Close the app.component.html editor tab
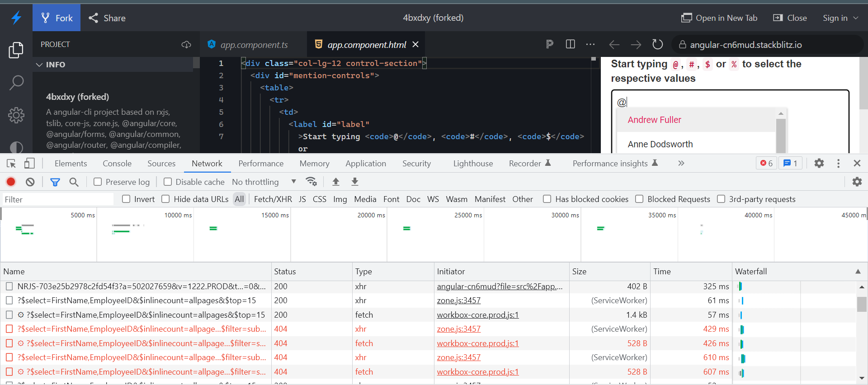 [415, 44]
